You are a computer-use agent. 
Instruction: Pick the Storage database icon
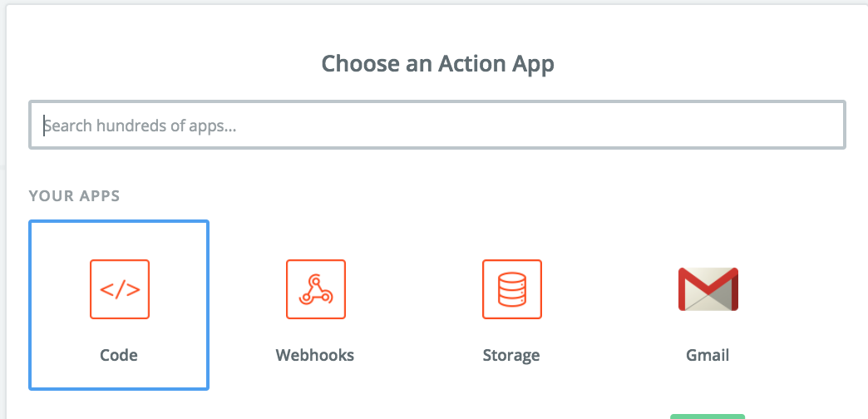(x=512, y=289)
